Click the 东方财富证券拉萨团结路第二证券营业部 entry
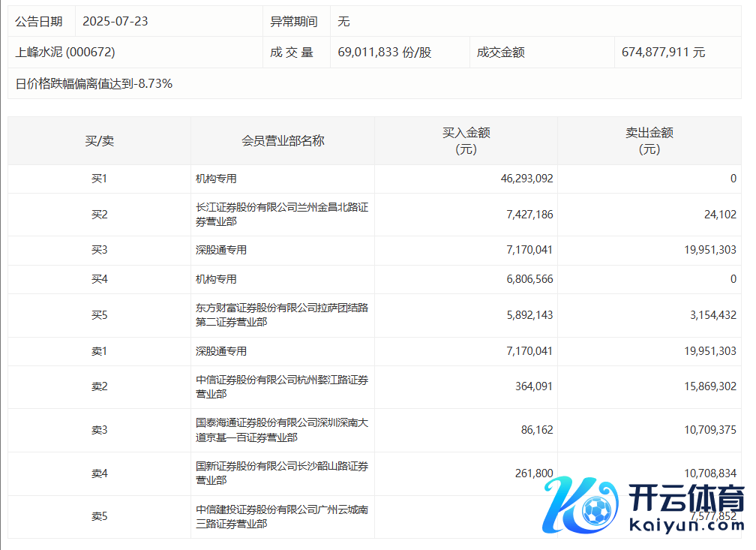This screenshot has height=550, width=756. (281, 315)
